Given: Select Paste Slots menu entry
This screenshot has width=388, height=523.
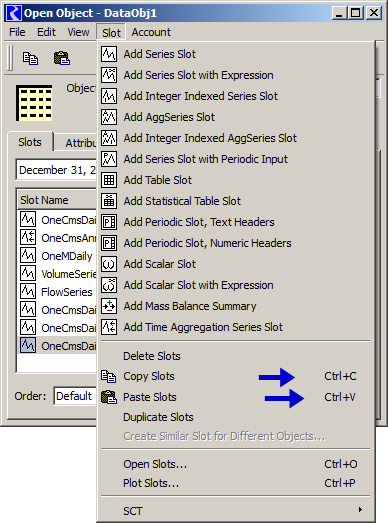Looking at the screenshot, I should [237, 397].
